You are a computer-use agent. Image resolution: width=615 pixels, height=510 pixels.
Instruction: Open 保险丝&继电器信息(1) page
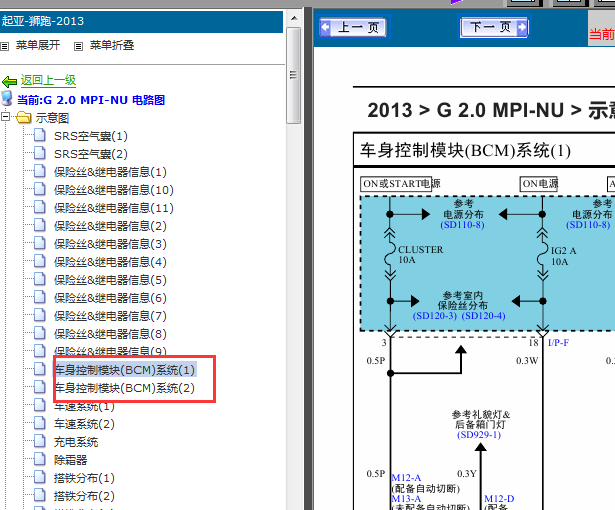pyautogui.click(x=110, y=172)
